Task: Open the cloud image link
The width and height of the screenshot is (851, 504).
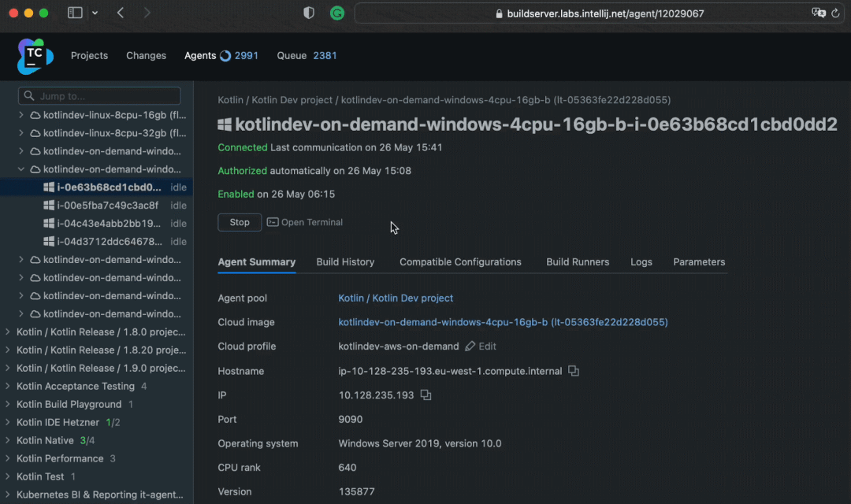Action: click(x=503, y=322)
